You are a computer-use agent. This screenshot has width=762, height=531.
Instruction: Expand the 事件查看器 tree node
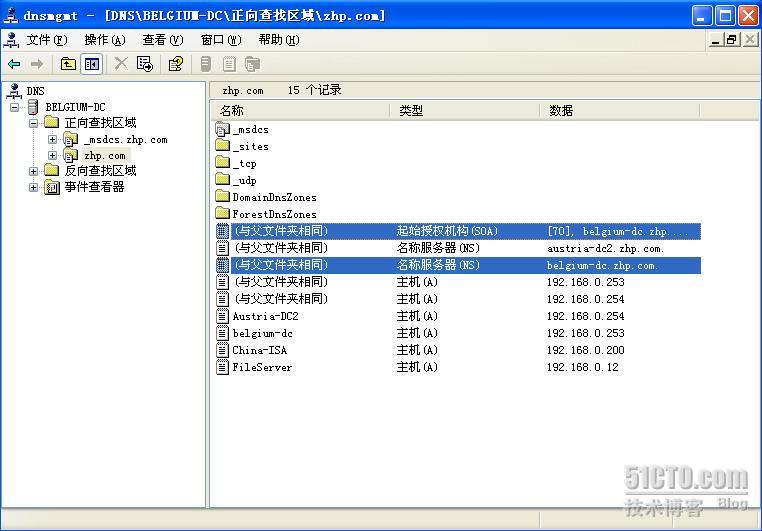[33, 187]
